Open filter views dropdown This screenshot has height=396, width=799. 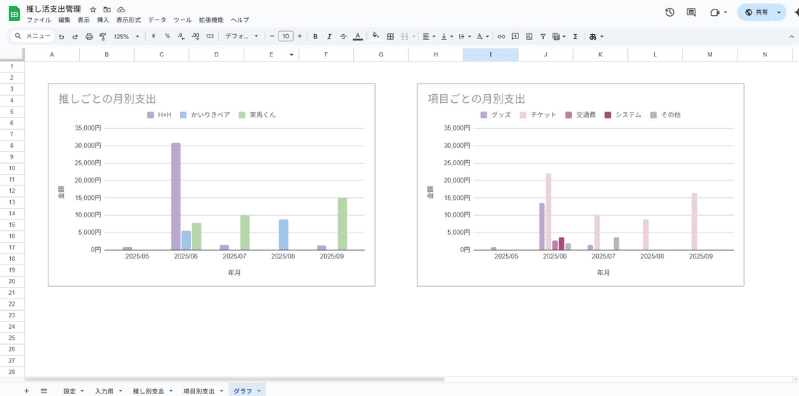559,37
